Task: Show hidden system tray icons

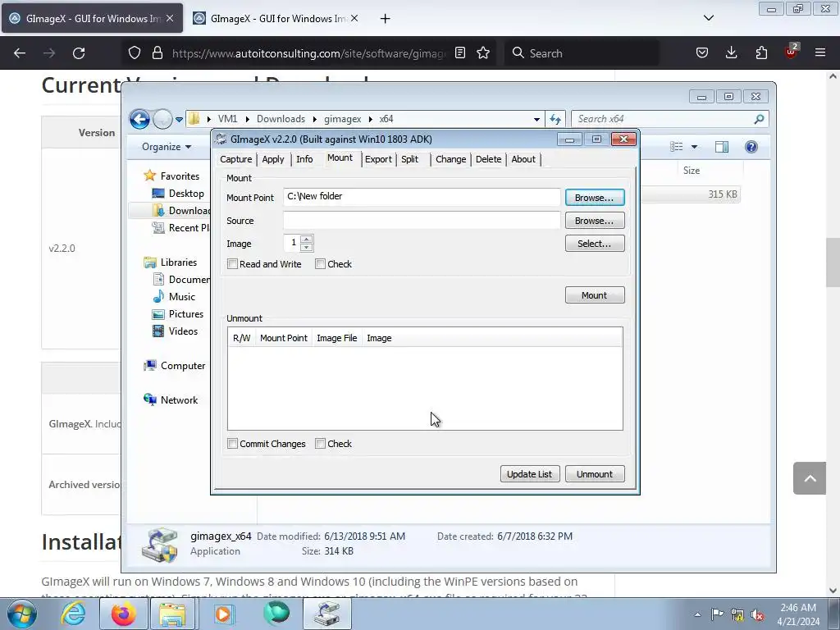Action: coord(697,614)
